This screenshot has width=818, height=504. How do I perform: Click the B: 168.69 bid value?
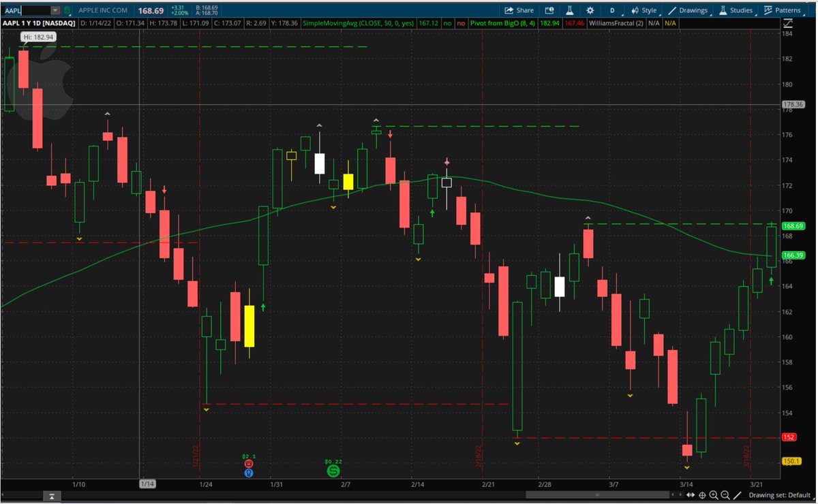205,7
